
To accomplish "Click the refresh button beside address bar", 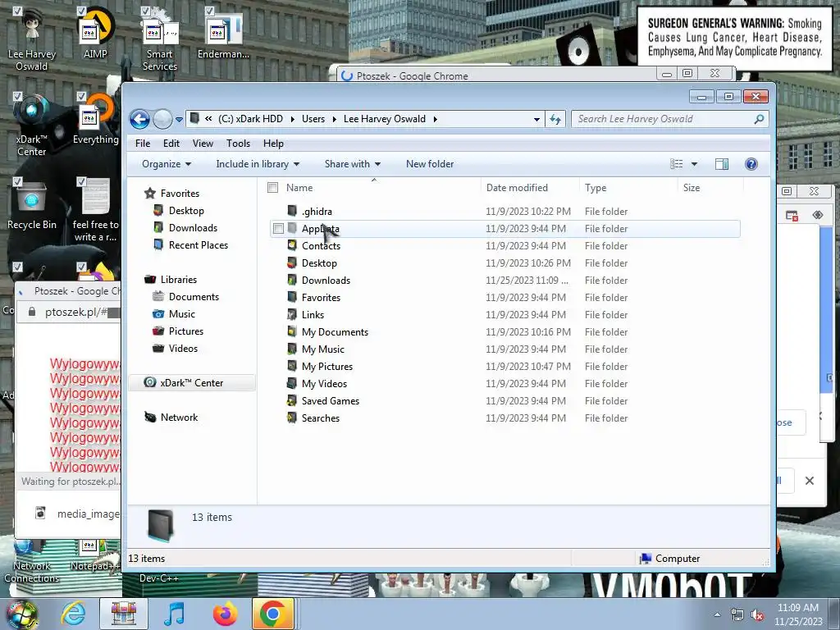I will [555, 119].
